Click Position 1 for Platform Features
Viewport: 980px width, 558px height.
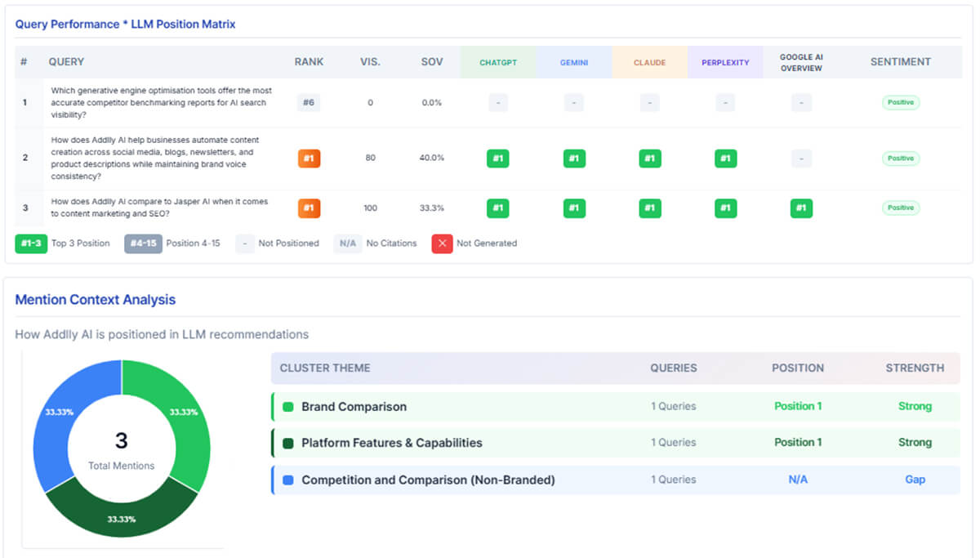point(798,442)
